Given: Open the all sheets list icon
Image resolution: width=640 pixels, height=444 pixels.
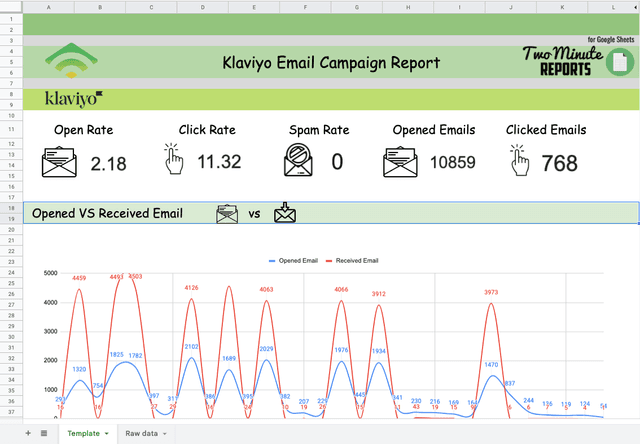Looking at the screenshot, I should (44, 433).
